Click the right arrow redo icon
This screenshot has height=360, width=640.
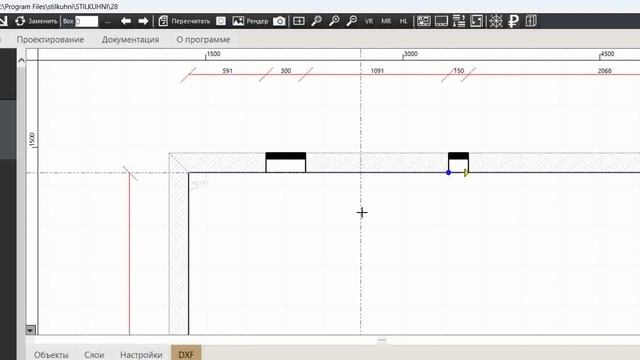pos(143,21)
